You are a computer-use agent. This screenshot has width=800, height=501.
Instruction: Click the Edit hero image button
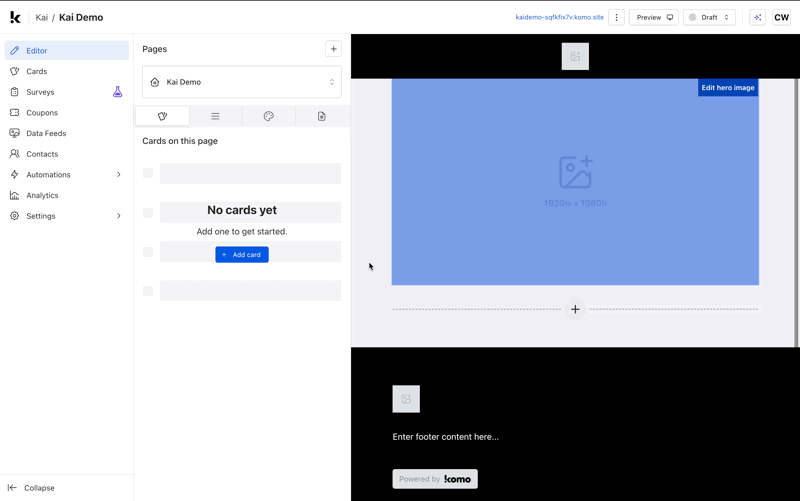tap(727, 88)
